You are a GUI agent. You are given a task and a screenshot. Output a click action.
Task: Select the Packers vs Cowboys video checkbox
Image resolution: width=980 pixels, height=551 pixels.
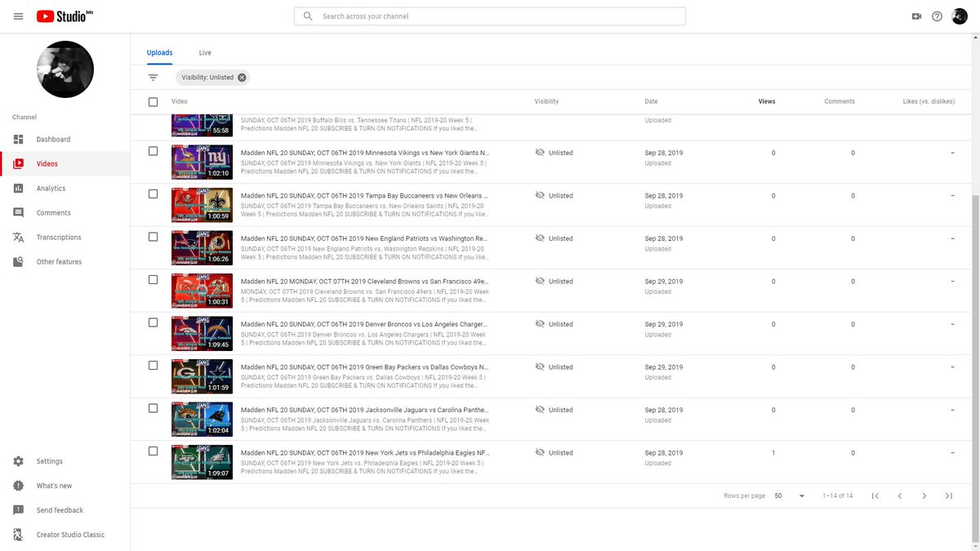pos(153,365)
